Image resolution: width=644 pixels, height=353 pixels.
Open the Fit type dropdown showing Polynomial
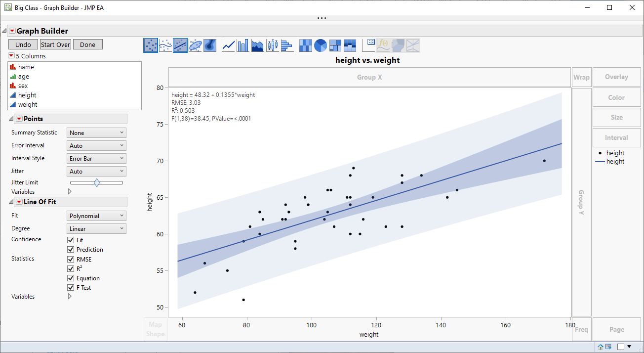click(x=96, y=216)
